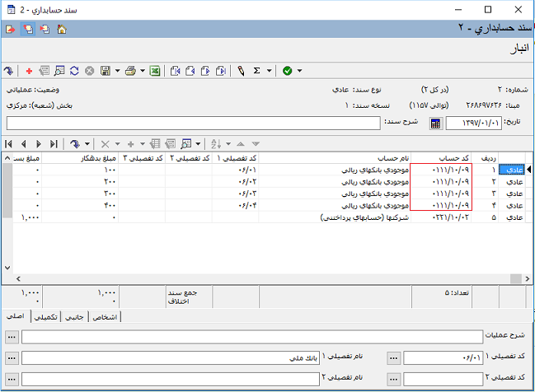
Task: Expand the green checkmark dropdown arrow
Action: coord(299,72)
